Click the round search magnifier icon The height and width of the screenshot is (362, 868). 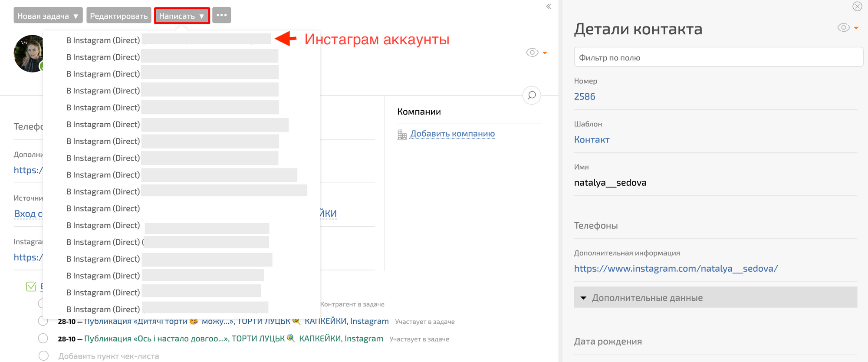coord(532,95)
